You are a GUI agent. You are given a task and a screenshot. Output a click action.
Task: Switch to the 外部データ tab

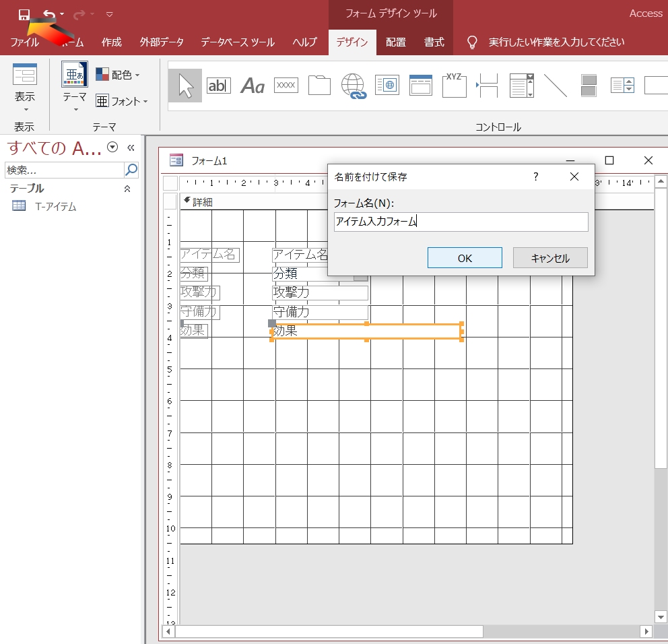click(162, 42)
